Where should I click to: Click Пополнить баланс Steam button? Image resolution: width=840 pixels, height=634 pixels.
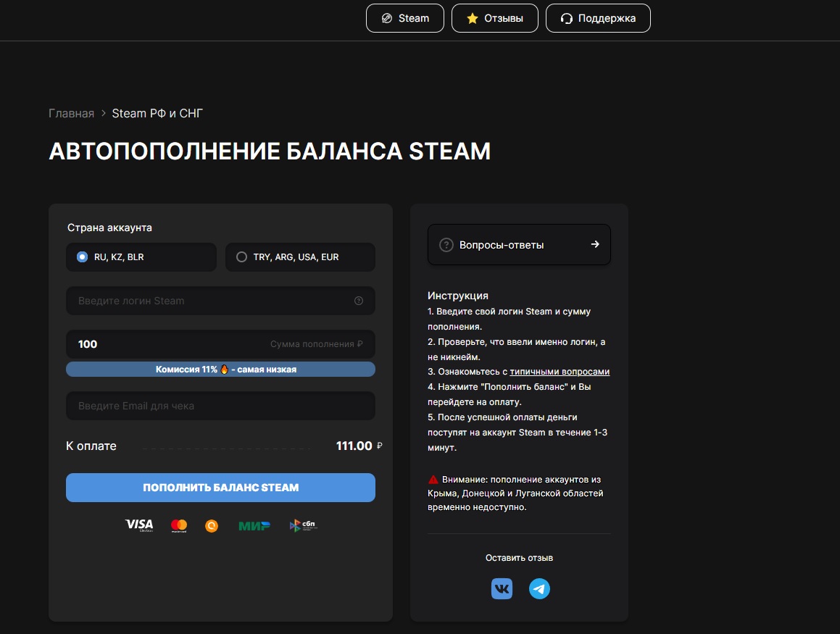[220, 488]
